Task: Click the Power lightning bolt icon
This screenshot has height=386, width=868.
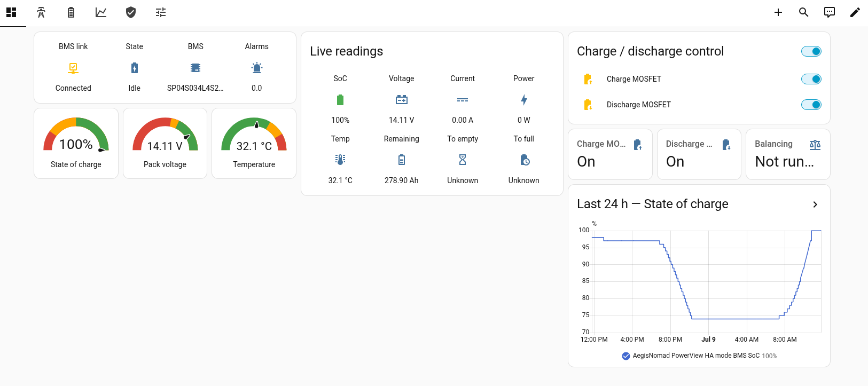Action: 524,100
